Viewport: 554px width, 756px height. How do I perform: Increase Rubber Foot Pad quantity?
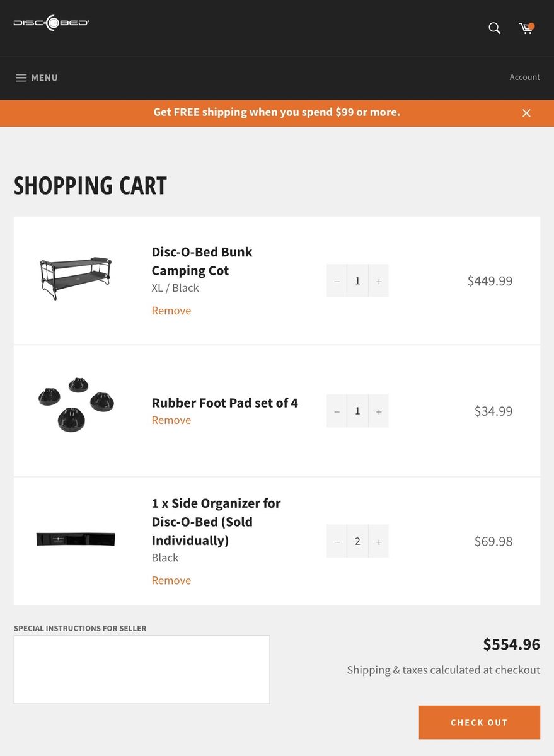[379, 411]
